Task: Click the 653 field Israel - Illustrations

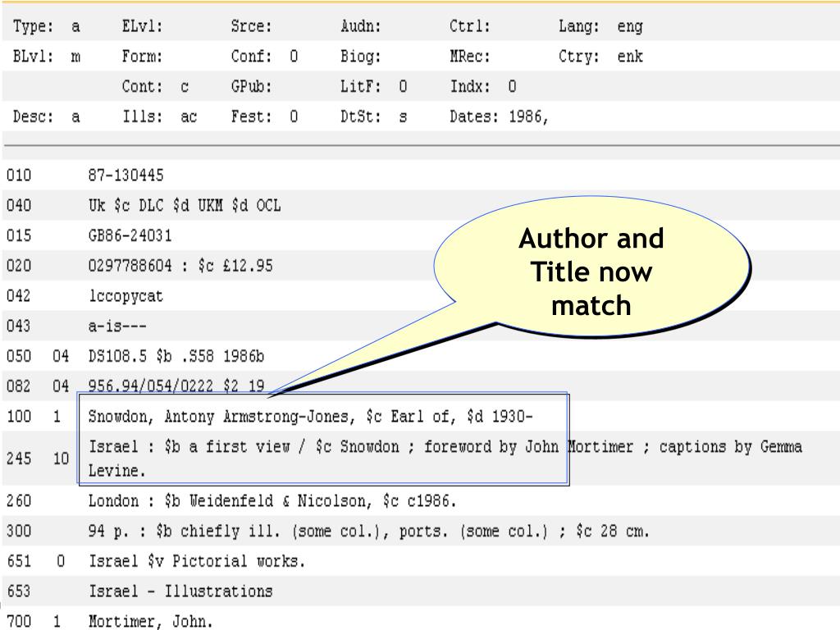Action: click(x=180, y=591)
